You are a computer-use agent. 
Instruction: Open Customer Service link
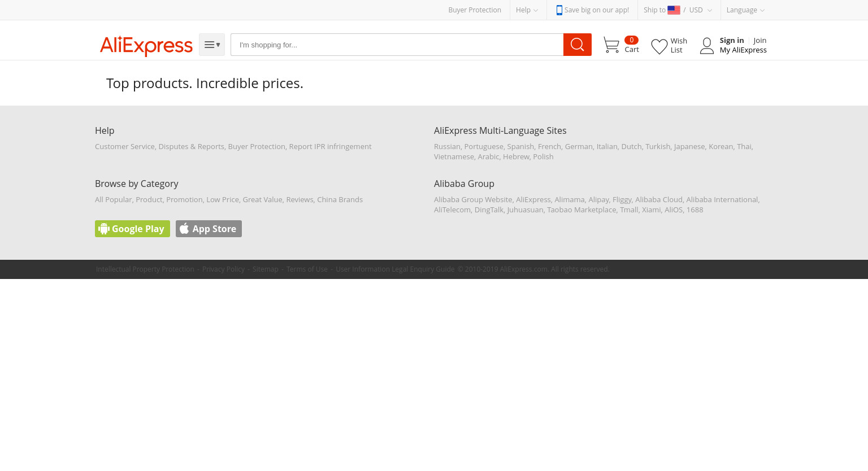coord(125,146)
